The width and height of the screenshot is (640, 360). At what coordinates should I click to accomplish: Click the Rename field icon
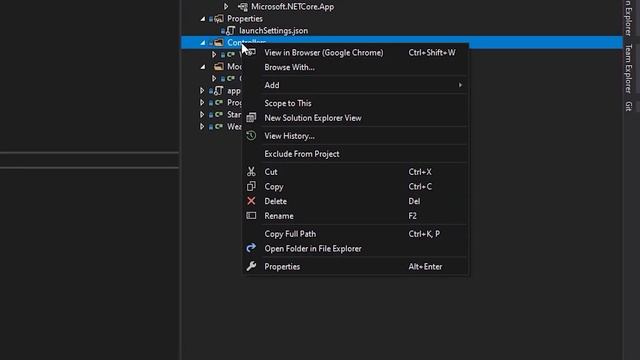pos(251,216)
